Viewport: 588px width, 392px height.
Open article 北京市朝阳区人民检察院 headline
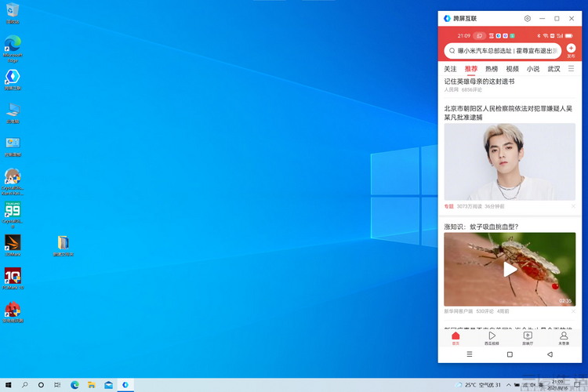click(508, 113)
